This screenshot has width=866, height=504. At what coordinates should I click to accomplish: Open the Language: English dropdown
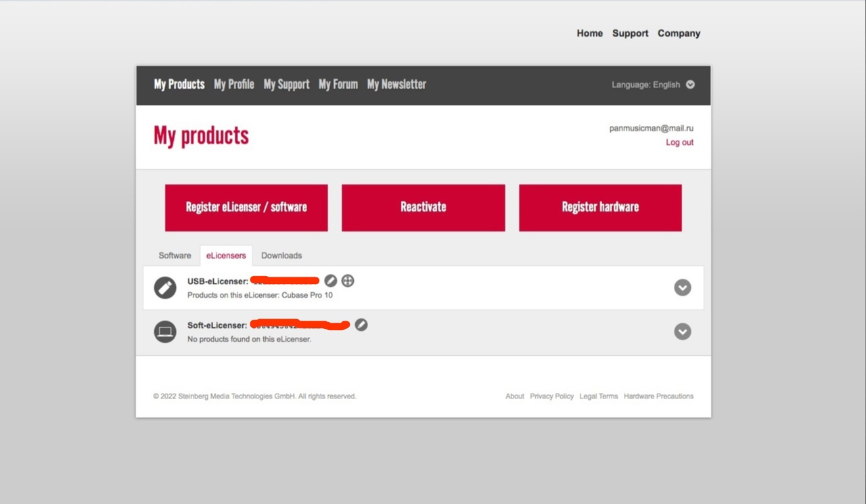[x=653, y=85]
